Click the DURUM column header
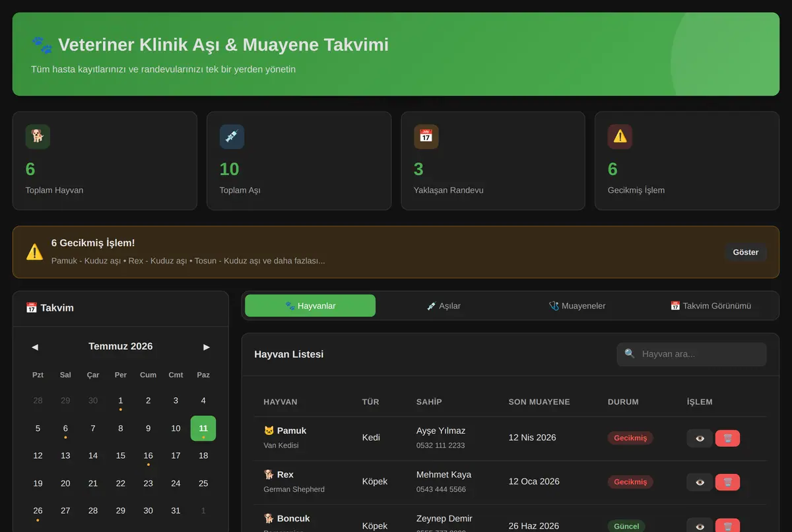 [x=623, y=402]
